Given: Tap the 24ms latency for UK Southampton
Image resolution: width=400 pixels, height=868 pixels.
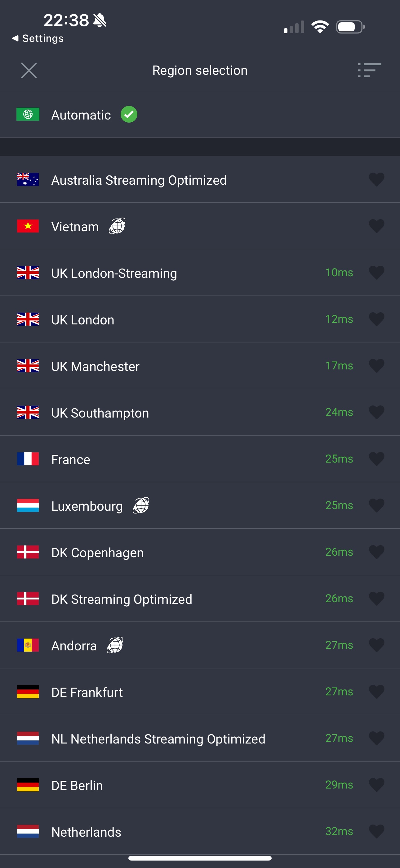Looking at the screenshot, I should click(x=339, y=413).
